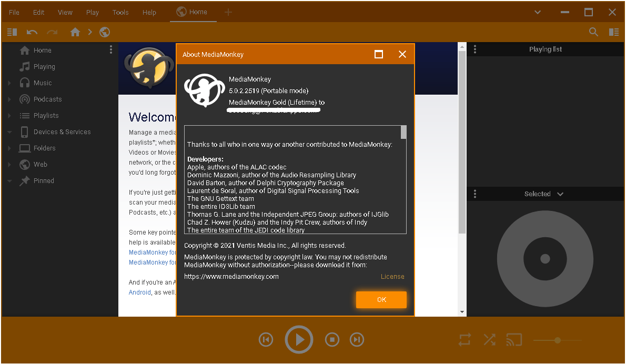Click OK in About MediaMonkey dialog
The image size is (626, 364).
381,300
